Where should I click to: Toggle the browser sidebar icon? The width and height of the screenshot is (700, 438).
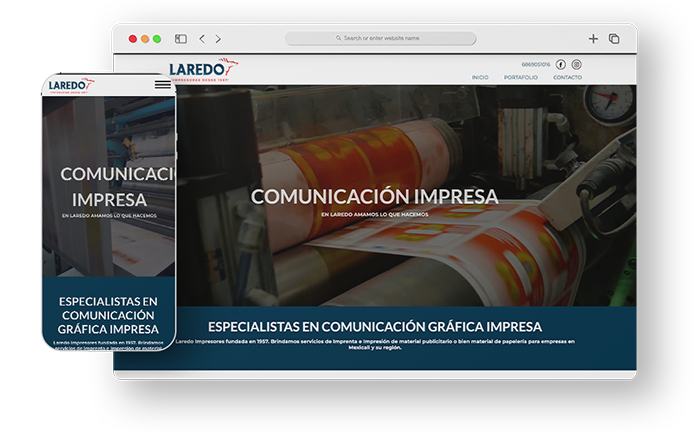181,39
